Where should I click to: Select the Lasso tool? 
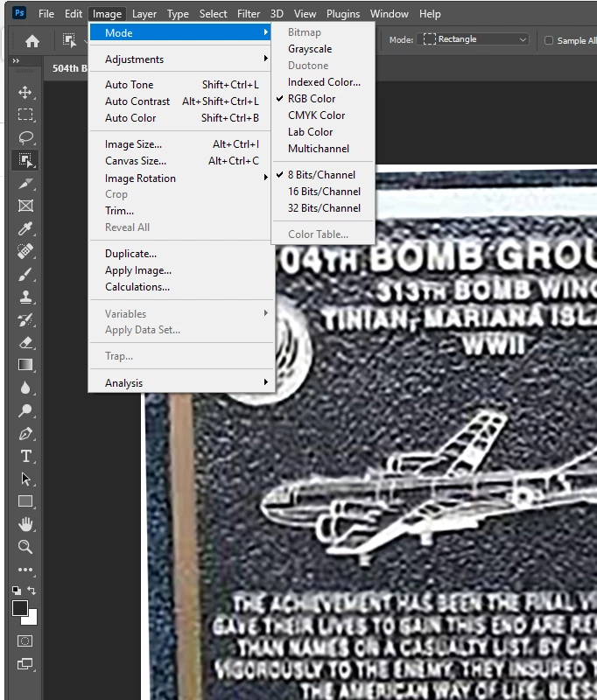coord(25,137)
